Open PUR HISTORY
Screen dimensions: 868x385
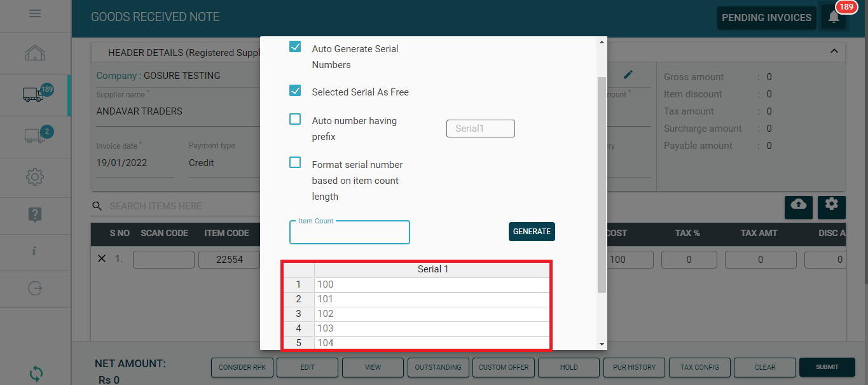coord(634,367)
